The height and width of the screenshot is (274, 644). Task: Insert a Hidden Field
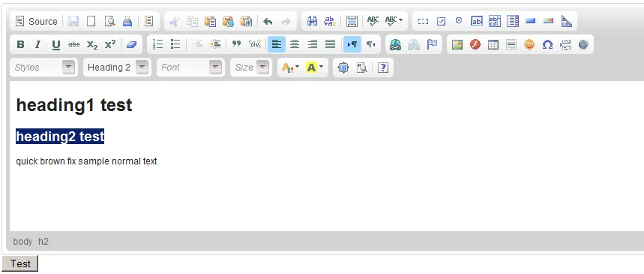coord(566,21)
